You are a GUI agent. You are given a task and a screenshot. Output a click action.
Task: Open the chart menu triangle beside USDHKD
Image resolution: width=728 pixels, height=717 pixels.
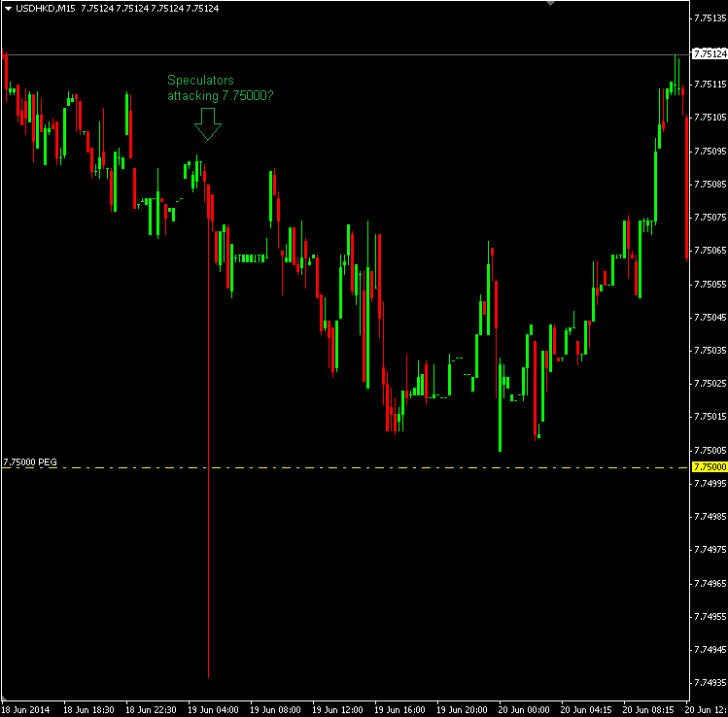click(8, 9)
